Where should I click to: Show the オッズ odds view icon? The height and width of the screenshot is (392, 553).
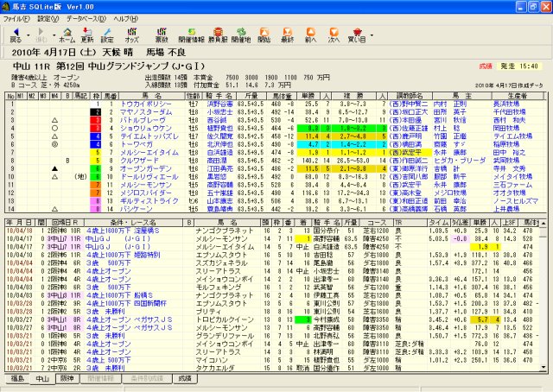point(132,32)
